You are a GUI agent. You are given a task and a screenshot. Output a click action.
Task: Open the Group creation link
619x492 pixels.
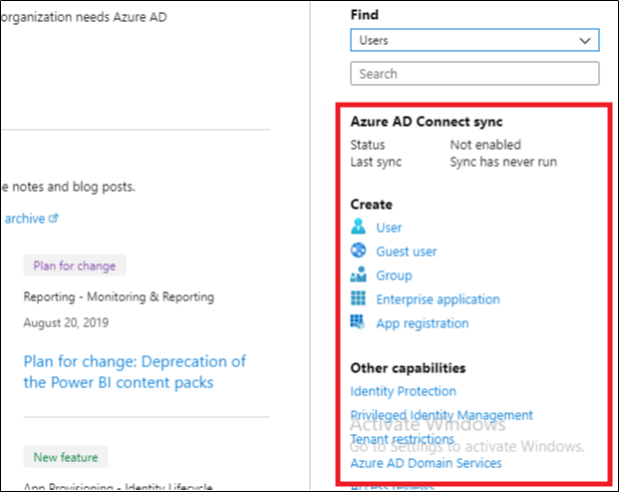coord(394,276)
